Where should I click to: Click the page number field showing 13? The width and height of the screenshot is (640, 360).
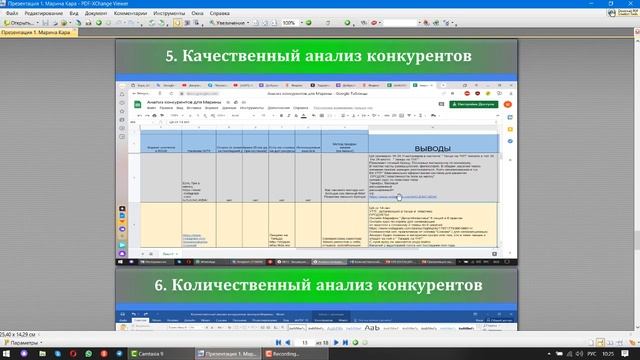pos(304,342)
